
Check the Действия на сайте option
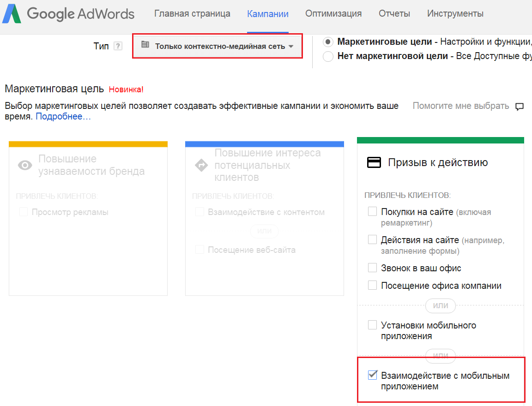click(x=372, y=240)
